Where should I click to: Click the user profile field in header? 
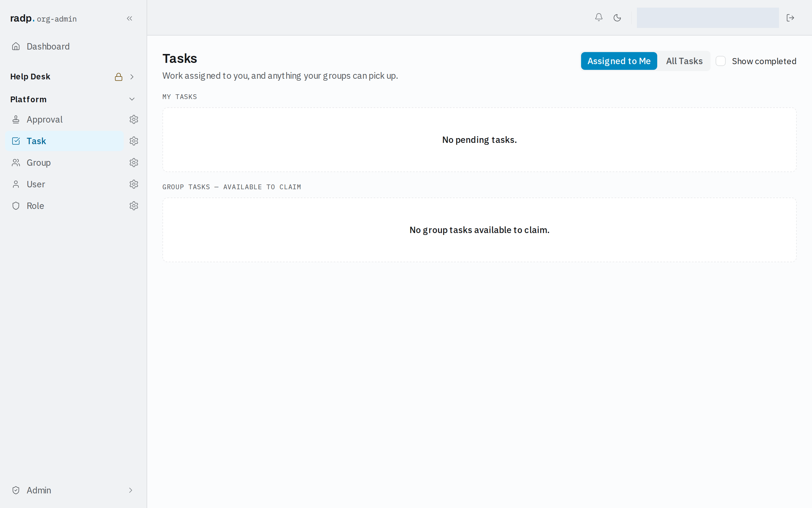pos(708,18)
